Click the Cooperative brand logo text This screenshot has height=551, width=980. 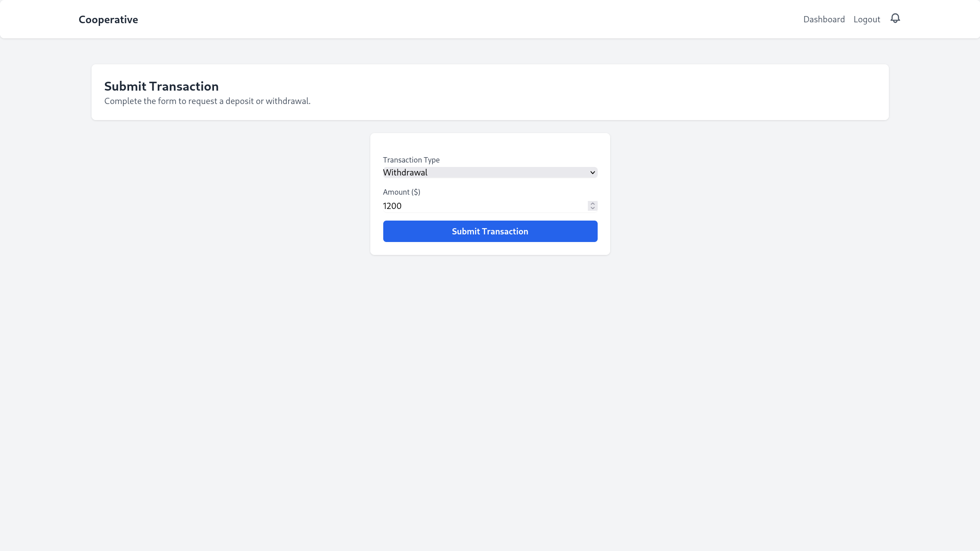[108, 20]
